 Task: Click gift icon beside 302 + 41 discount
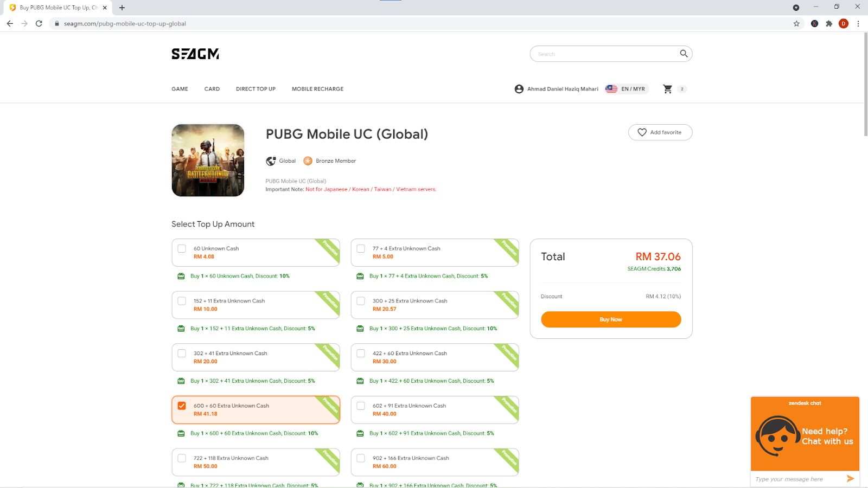click(x=181, y=381)
